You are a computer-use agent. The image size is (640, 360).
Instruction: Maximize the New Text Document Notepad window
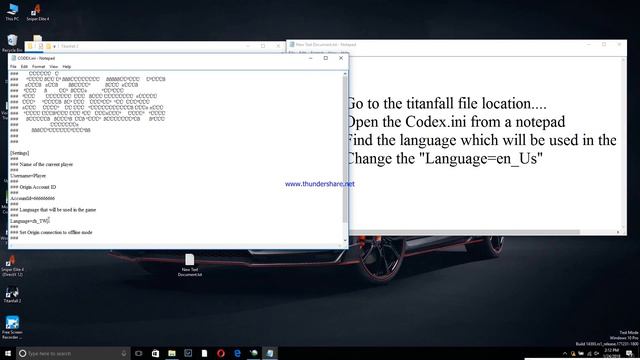[x=604, y=44]
